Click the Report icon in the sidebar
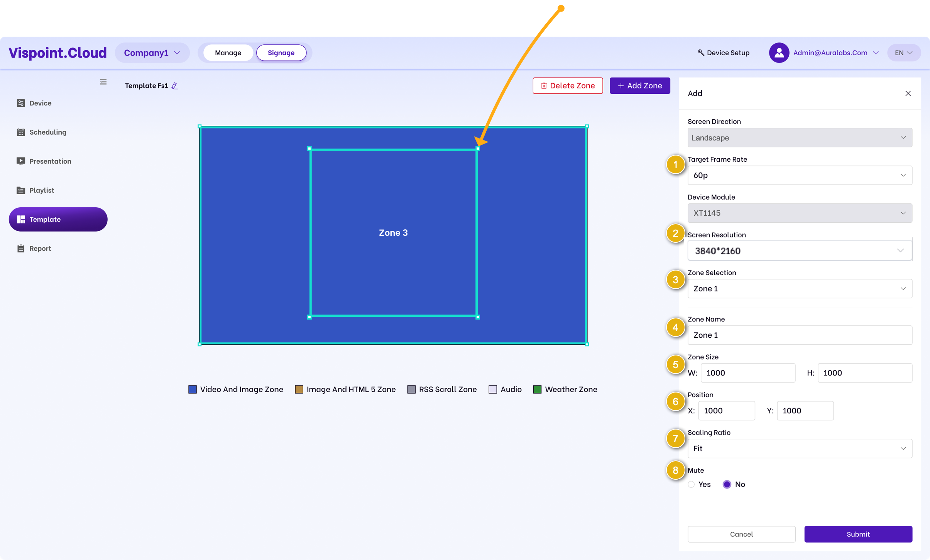This screenshot has height=560, width=930. [21, 248]
